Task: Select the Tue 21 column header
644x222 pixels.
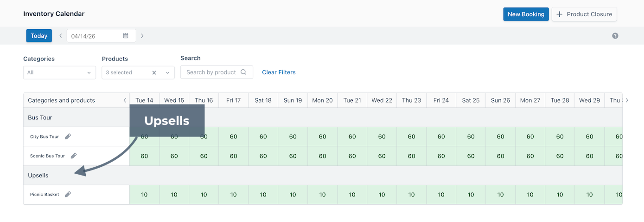Action: click(x=352, y=100)
